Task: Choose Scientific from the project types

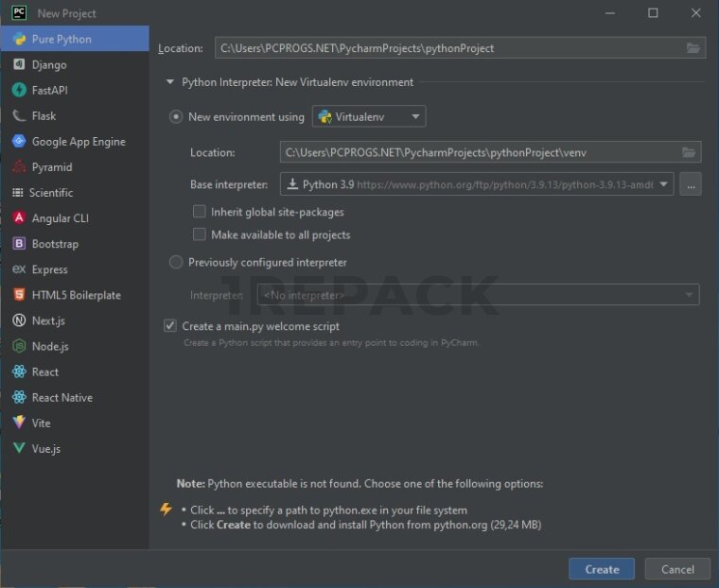Action: click(x=50, y=193)
